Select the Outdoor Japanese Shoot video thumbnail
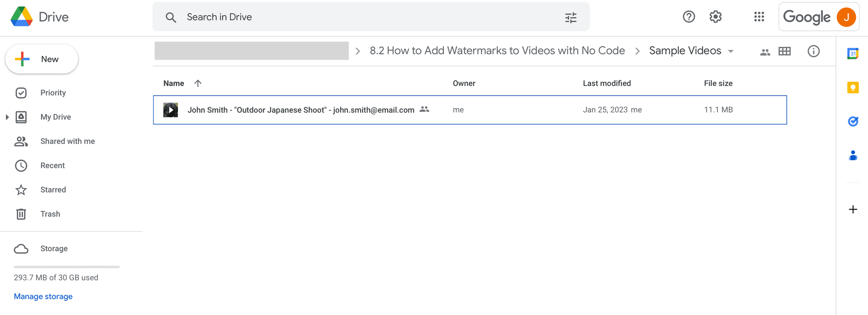The height and width of the screenshot is (315, 868). (171, 110)
